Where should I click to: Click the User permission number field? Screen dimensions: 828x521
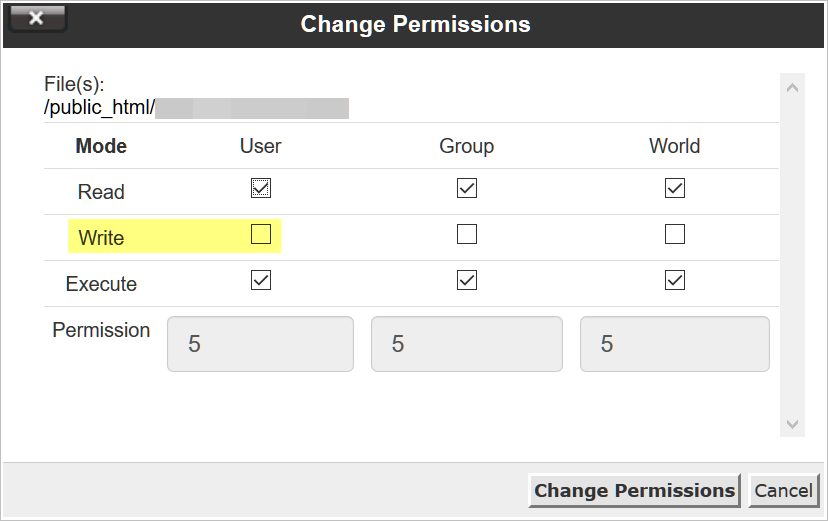pos(260,344)
